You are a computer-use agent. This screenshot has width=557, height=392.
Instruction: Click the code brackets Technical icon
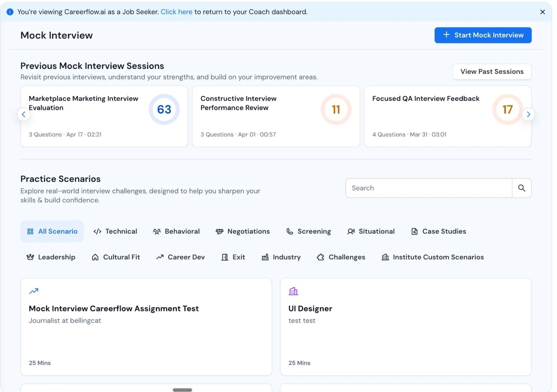(x=97, y=232)
